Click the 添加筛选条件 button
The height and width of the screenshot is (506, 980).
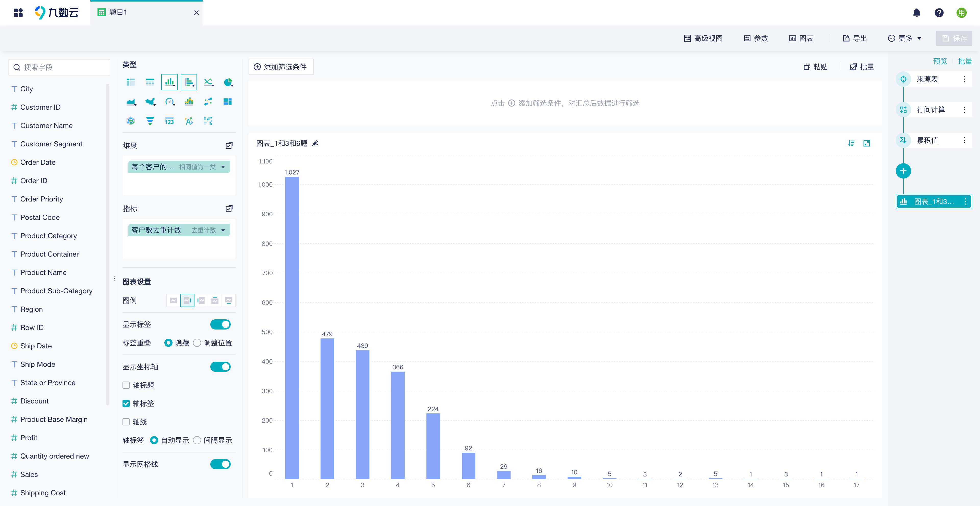click(281, 67)
